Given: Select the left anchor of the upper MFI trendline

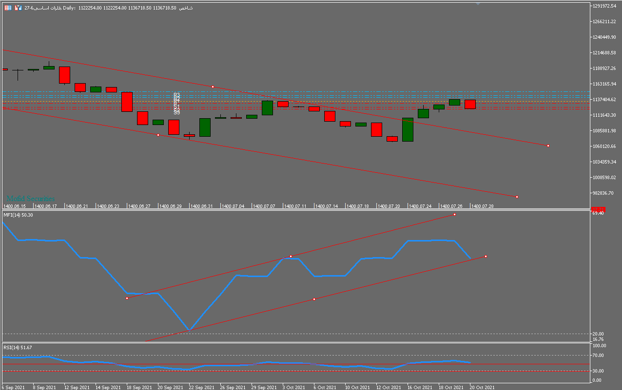Looking at the screenshot, I should [127, 298].
